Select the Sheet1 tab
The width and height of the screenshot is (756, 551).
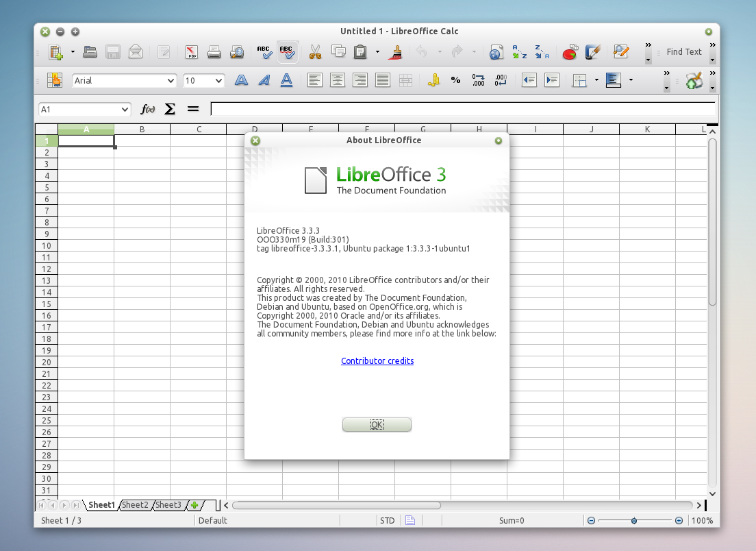point(102,505)
